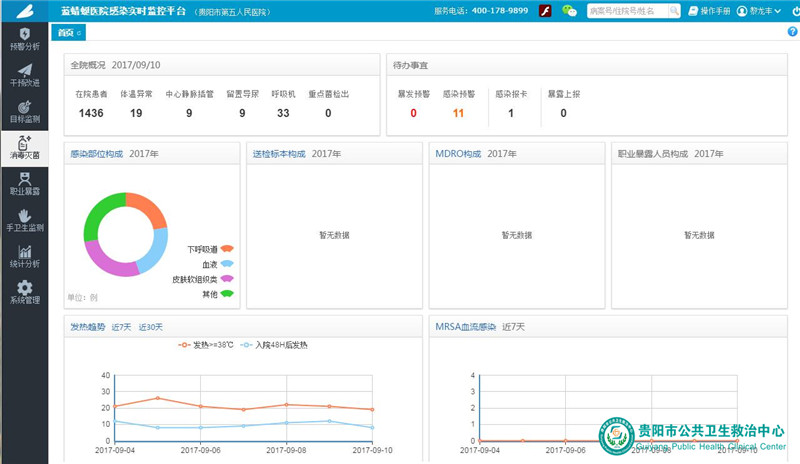The height and width of the screenshot is (464, 800).
Task: Toggle 下呼吸道 legend item in donut chart
Action: coord(210,248)
